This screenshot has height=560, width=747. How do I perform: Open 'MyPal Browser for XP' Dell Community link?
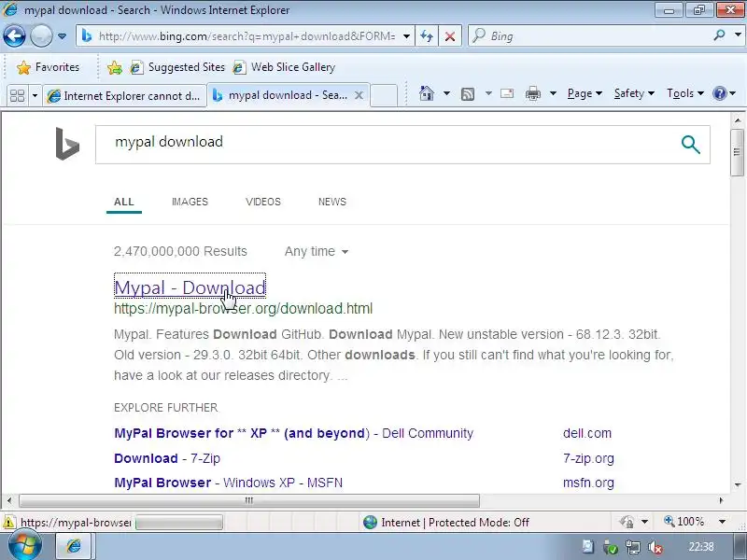point(293,433)
